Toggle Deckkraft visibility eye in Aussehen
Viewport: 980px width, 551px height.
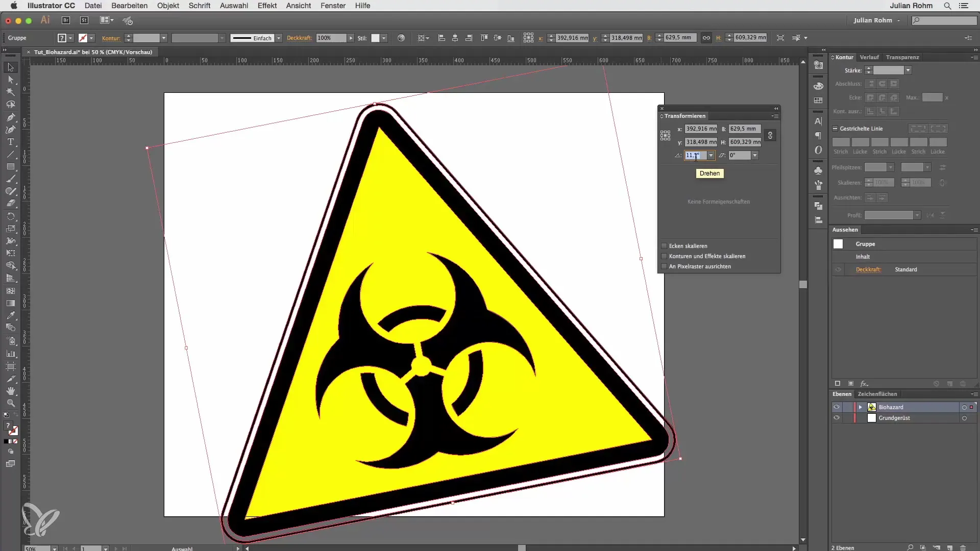coord(838,269)
